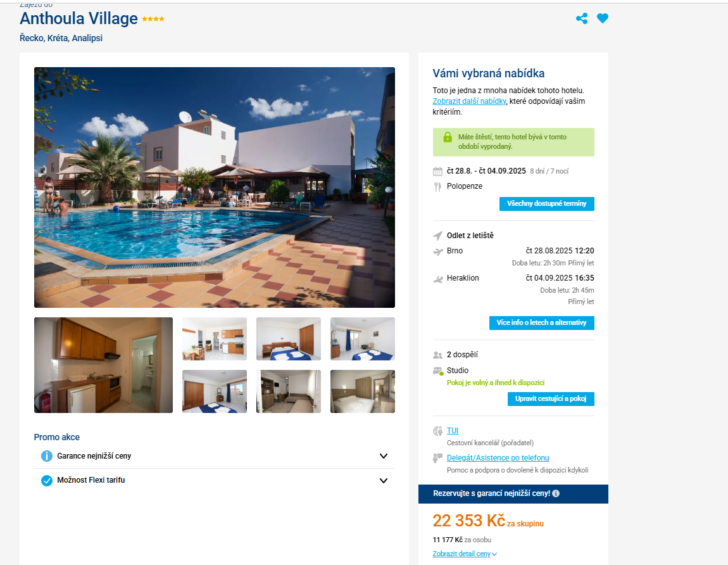Open Zobrazit další nabídky link

(469, 101)
